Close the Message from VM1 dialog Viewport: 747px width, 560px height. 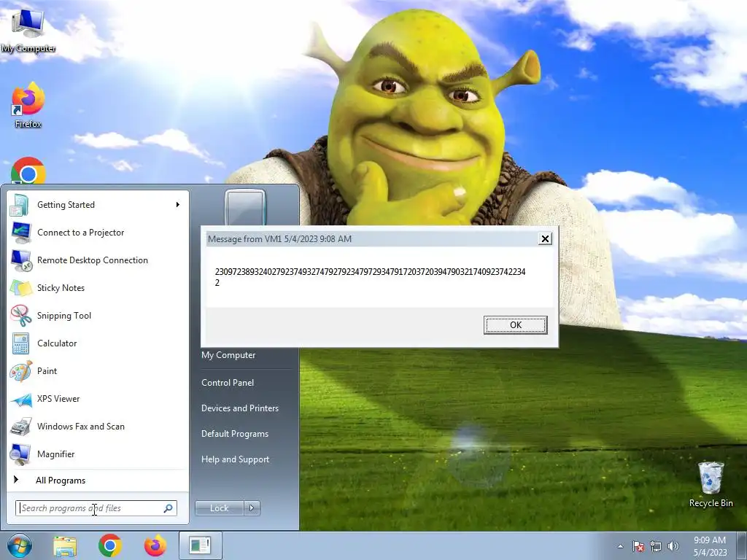[x=545, y=238]
